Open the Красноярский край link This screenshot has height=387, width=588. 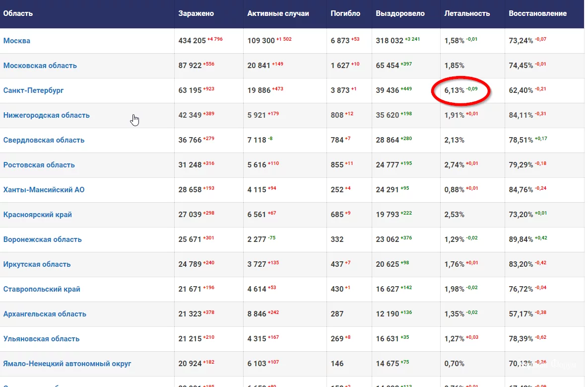[x=38, y=215]
